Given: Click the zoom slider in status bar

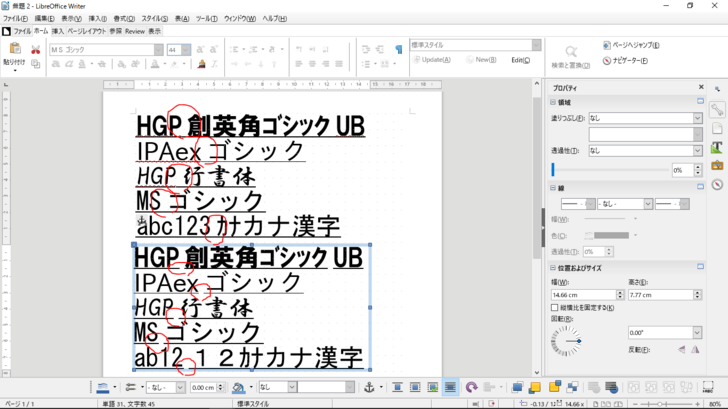Looking at the screenshot, I should (666, 404).
